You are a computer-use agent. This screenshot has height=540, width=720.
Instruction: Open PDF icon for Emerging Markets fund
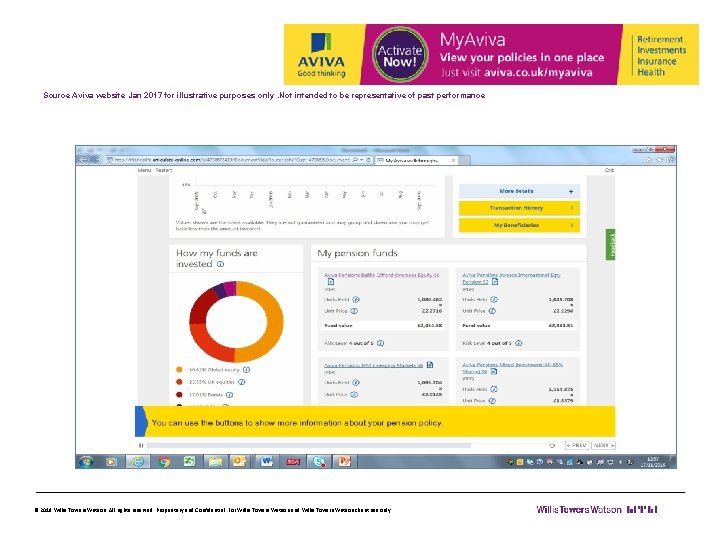click(x=430, y=365)
